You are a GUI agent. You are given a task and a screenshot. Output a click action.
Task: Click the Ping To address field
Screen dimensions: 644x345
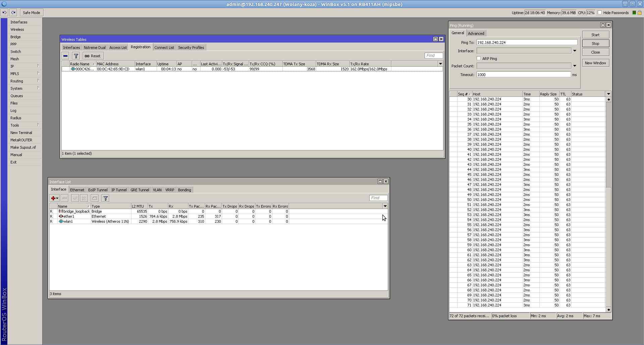(x=527, y=43)
